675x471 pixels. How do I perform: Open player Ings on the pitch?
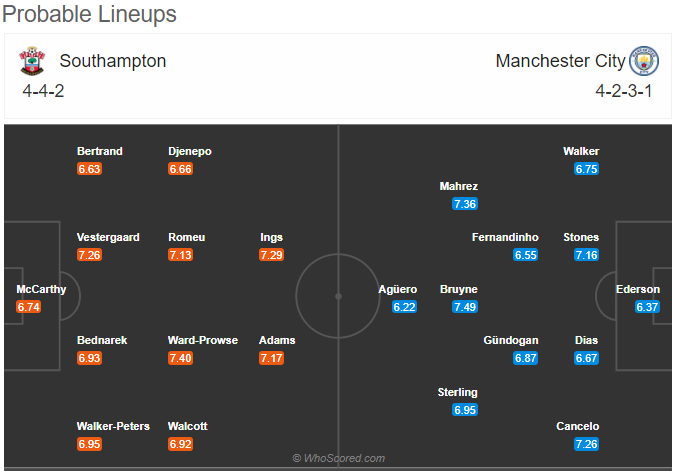click(271, 237)
